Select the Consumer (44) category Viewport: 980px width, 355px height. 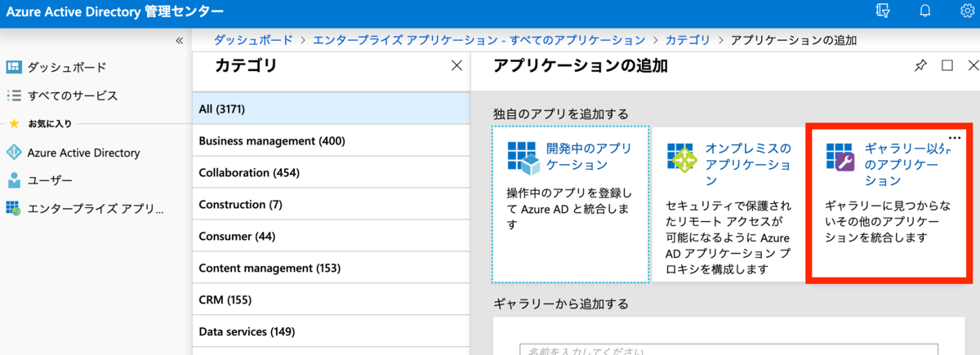(x=332, y=237)
